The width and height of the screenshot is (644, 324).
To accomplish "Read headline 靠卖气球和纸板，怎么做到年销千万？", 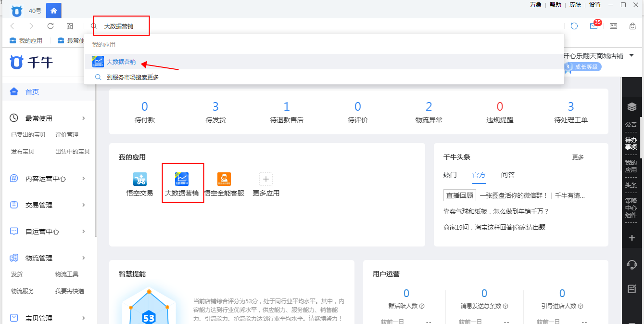I will (x=496, y=211).
